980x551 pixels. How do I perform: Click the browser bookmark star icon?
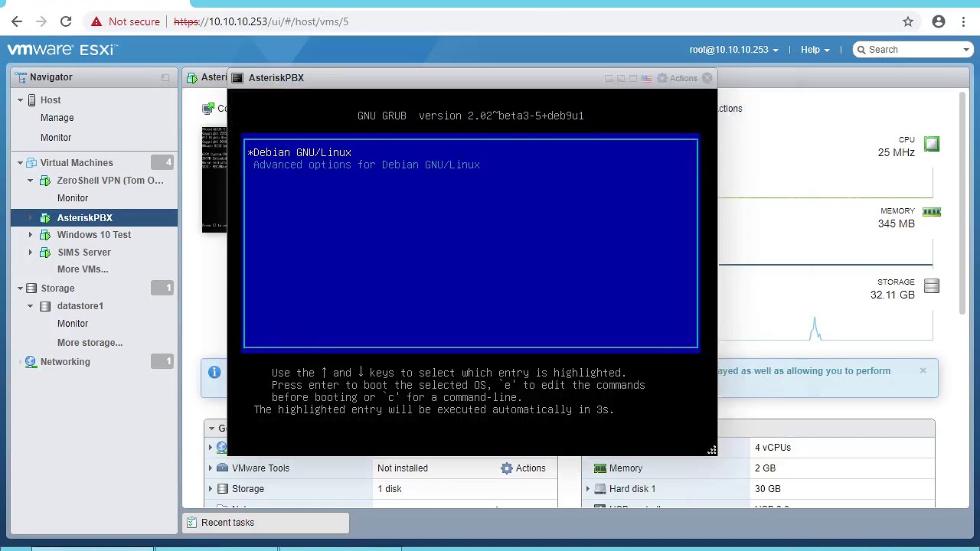click(908, 21)
